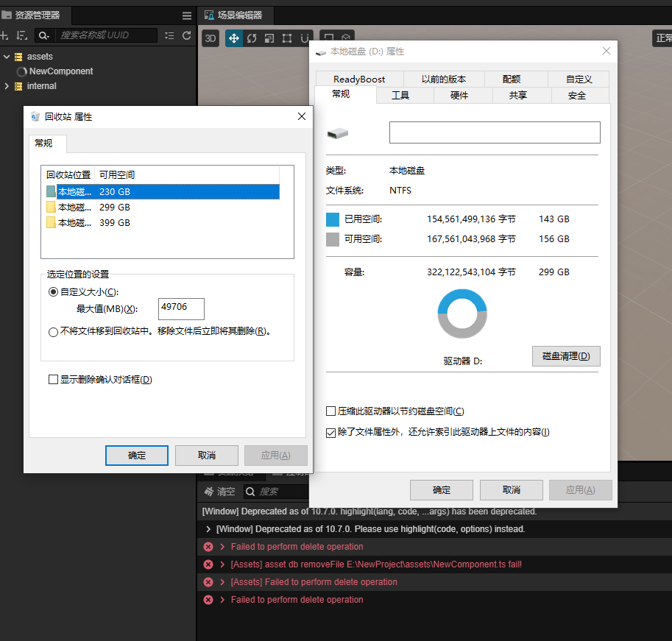
Task: Select the scale transform tool
Action: pyautogui.click(x=269, y=38)
